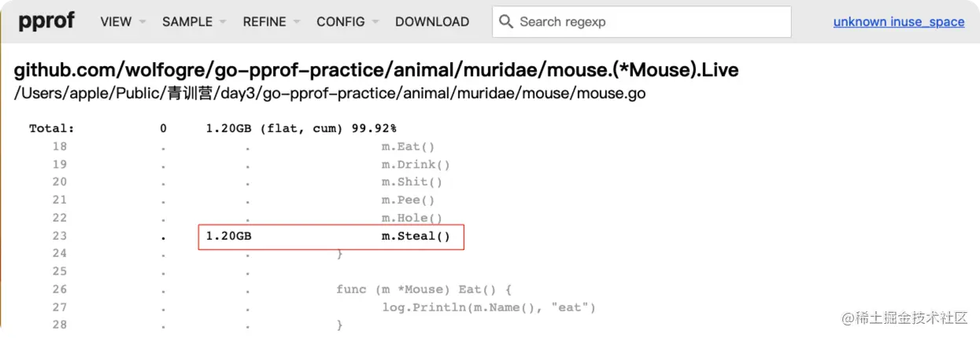Click source line 18 m.Eat()
980x338 pixels.
pos(408,146)
